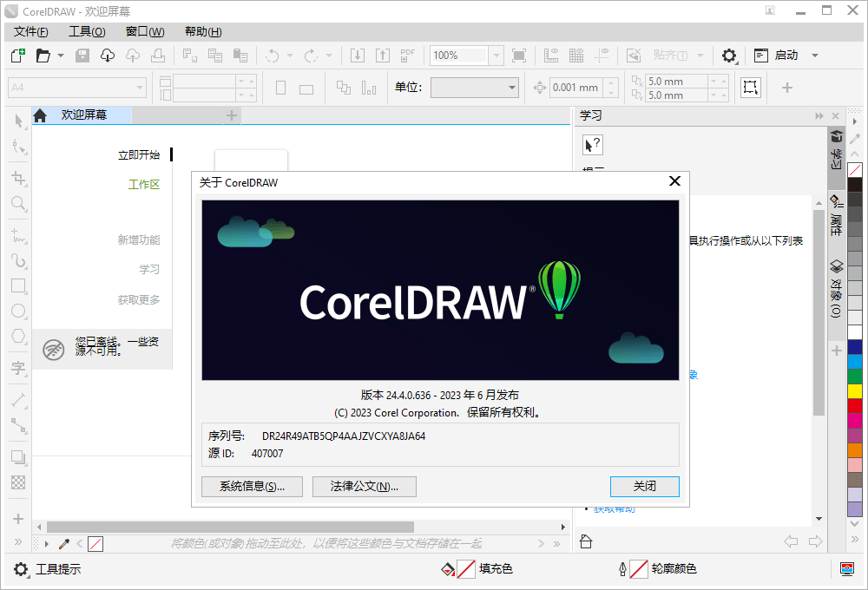868x590 pixels.
Task: Click the 系统信息 button in the dialog
Action: (252, 487)
